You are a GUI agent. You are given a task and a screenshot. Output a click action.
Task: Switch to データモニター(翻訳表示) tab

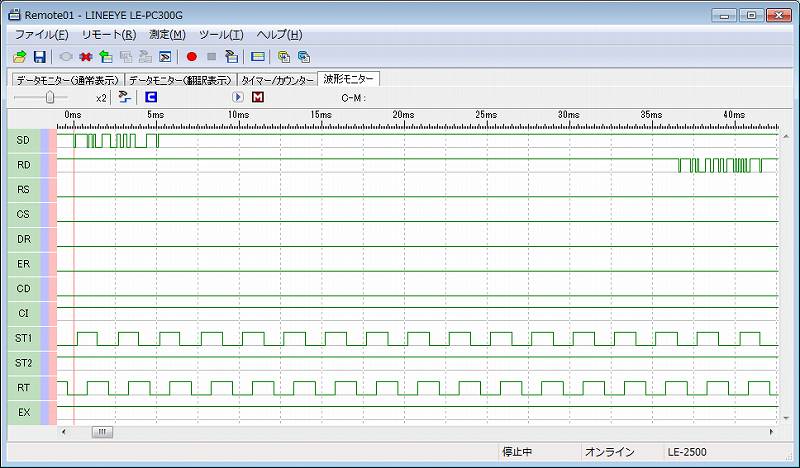click(x=180, y=80)
